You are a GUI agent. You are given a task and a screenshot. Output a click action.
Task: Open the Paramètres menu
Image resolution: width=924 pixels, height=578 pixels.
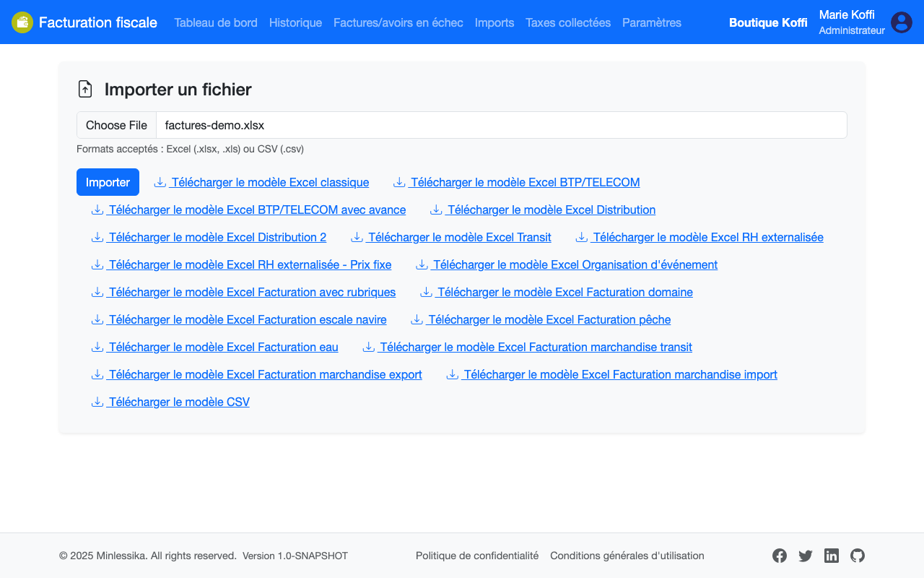(652, 22)
